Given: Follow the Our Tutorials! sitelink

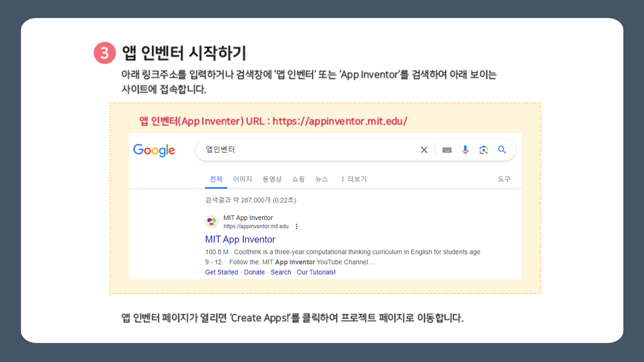Looking at the screenshot, I should (x=316, y=272).
